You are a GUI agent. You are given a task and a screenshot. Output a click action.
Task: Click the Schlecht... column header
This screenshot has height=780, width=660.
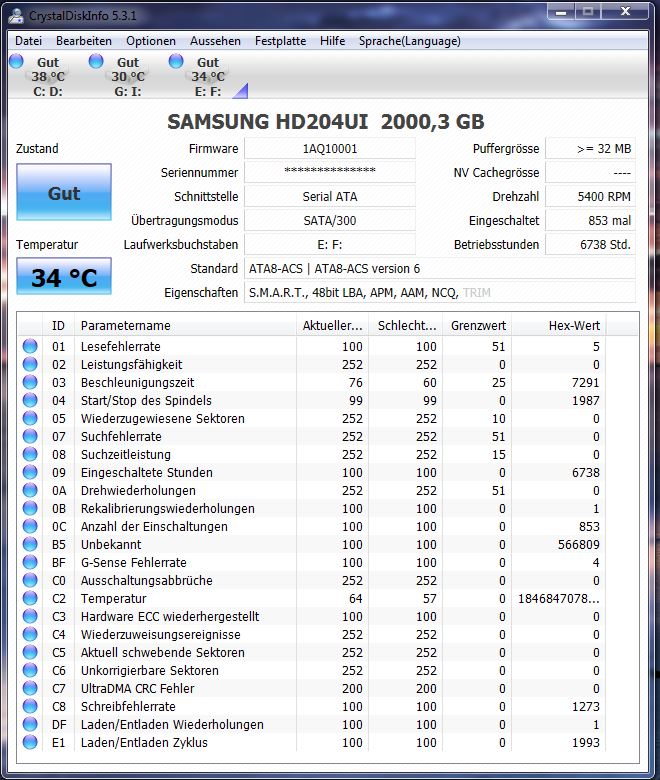[406, 325]
